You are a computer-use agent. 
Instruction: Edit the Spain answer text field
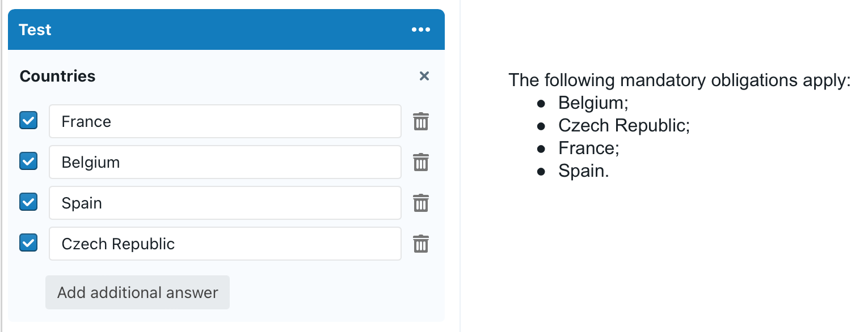pos(225,203)
